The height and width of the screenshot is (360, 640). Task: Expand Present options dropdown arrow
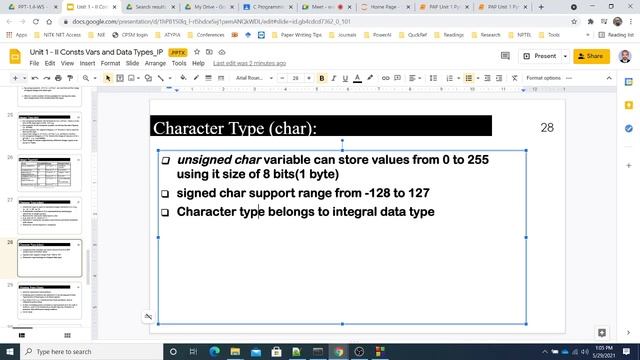[x=565, y=56]
